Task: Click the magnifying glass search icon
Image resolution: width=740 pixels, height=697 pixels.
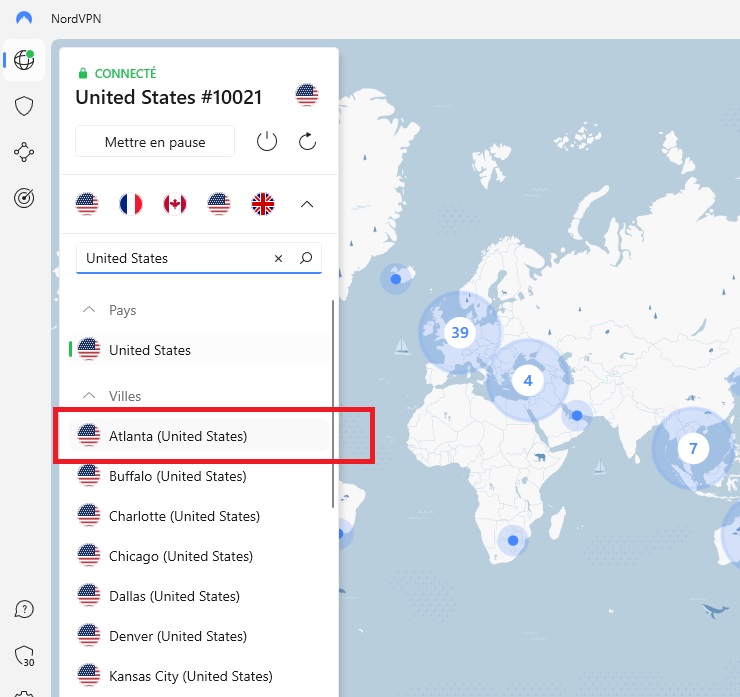Action: (306, 258)
